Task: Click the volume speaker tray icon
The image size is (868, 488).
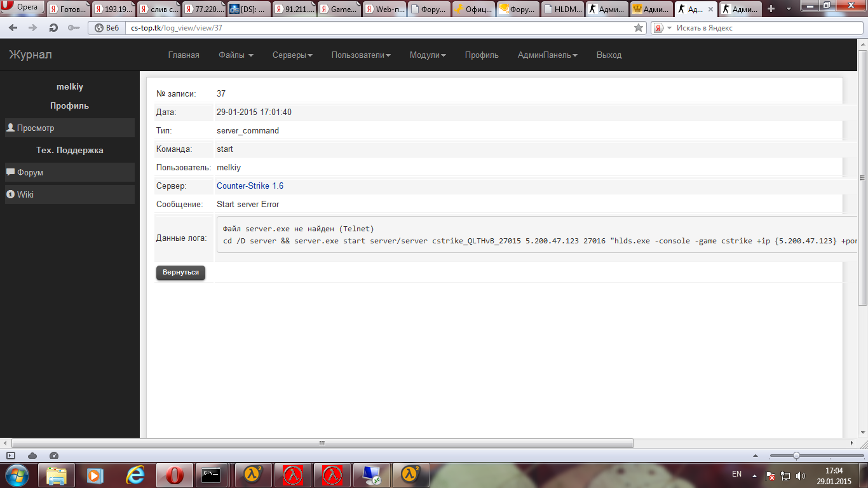Action: 801,475
